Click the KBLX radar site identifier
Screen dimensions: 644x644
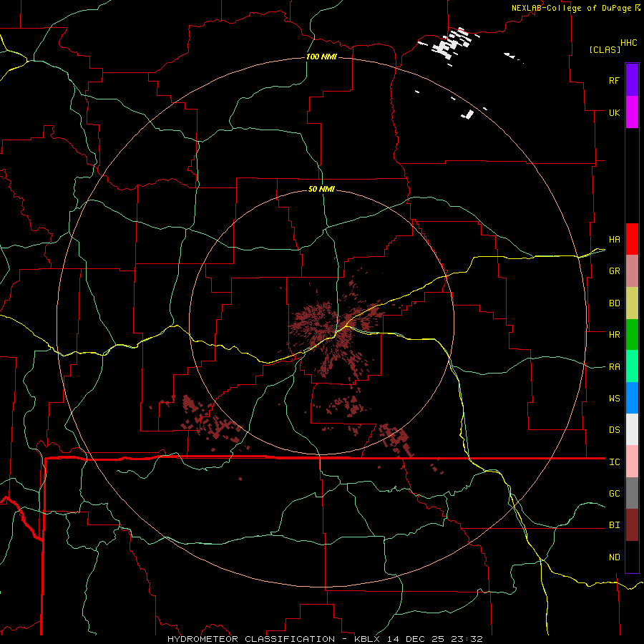[367, 639]
